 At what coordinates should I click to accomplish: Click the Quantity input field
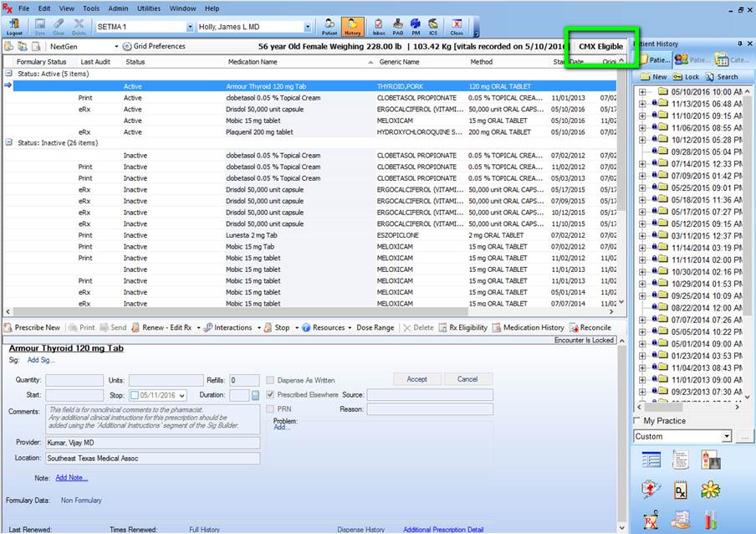(74, 380)
